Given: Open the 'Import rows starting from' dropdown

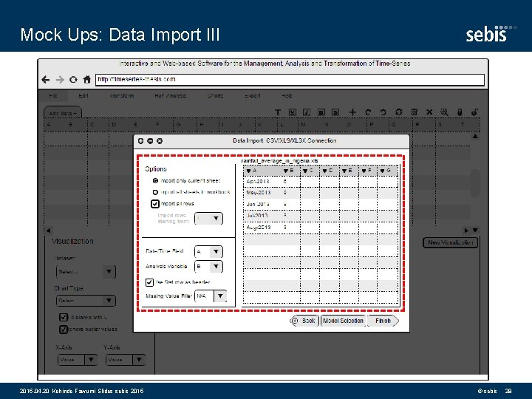Looking at the screenshot, I should click(x=208, y=219).
